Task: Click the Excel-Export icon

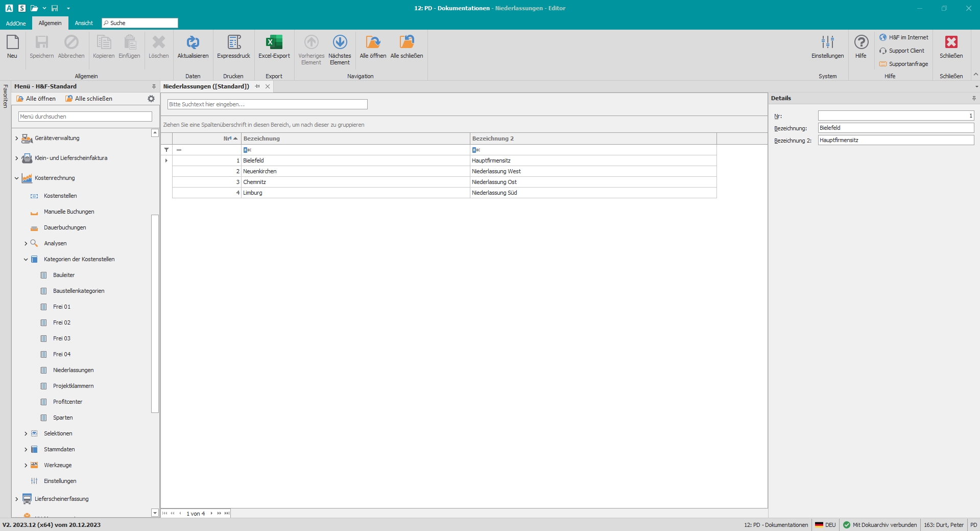Action: click(274, 43)
